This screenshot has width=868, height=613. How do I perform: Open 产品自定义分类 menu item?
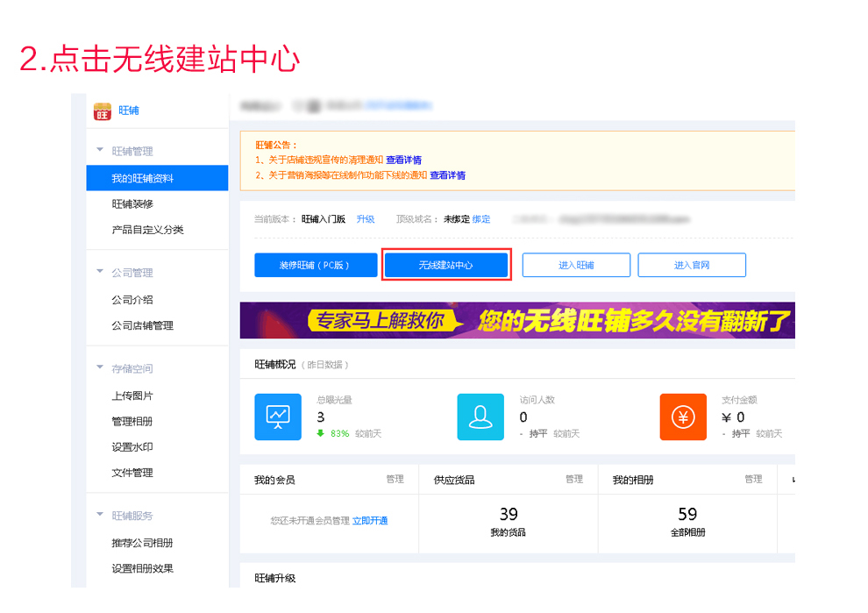click(x=147, y=229)
